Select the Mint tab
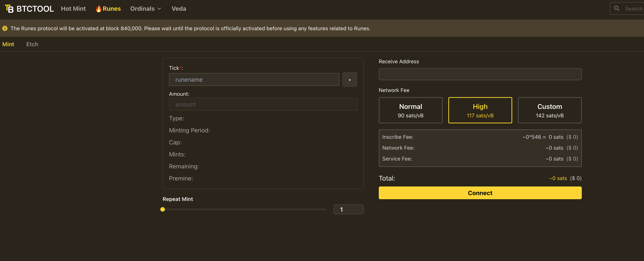The image size is (644, 261). [x=8, y=44]
